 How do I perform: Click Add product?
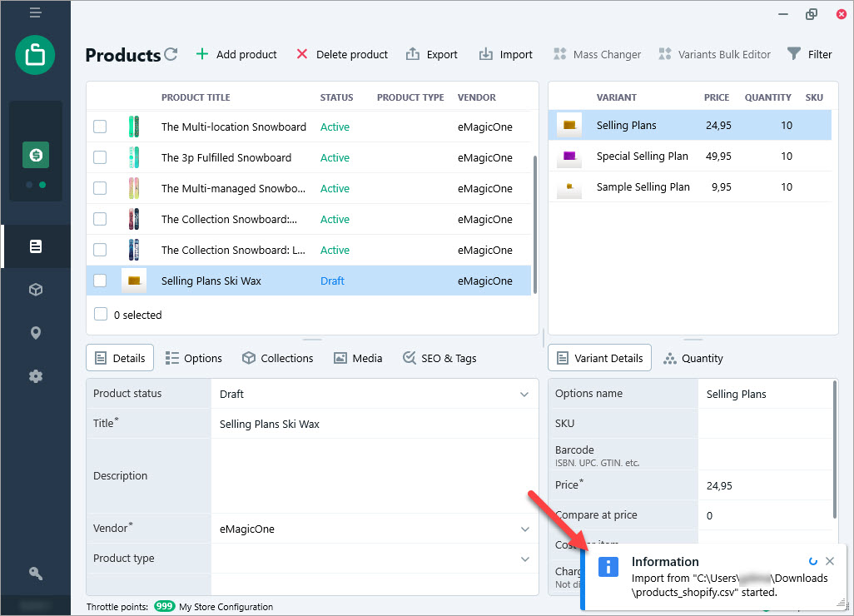coord(236,54)
